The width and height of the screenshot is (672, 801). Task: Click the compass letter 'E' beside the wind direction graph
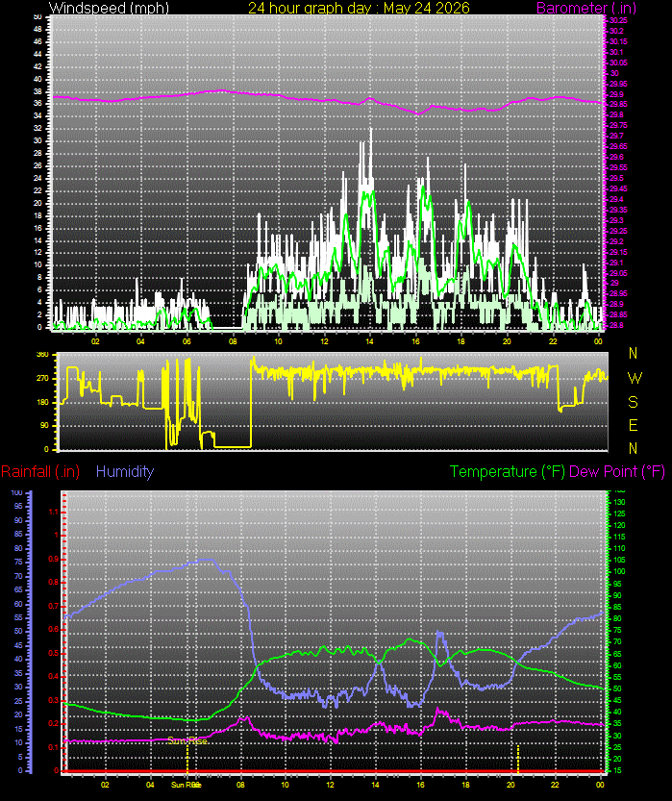tap(634, 425)
